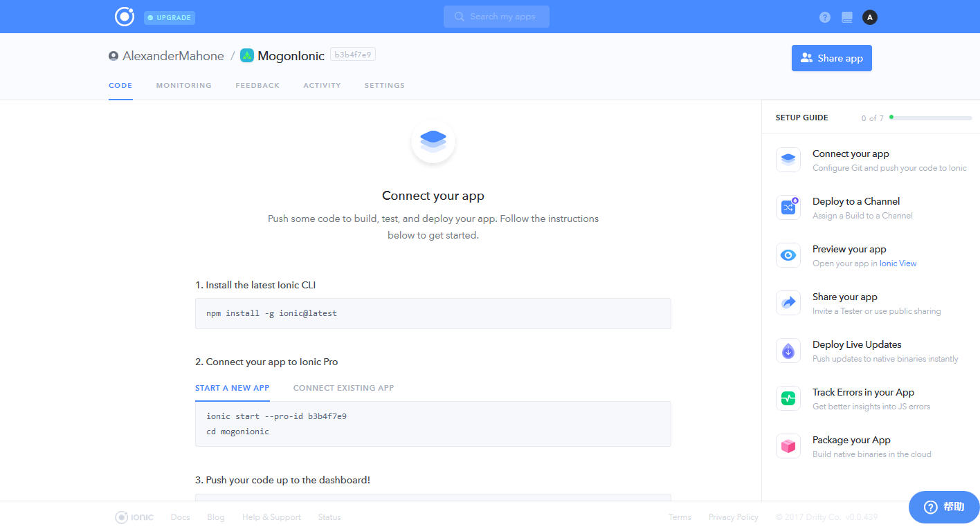
Task: Click the Share app button
Action: pos(831,58)
